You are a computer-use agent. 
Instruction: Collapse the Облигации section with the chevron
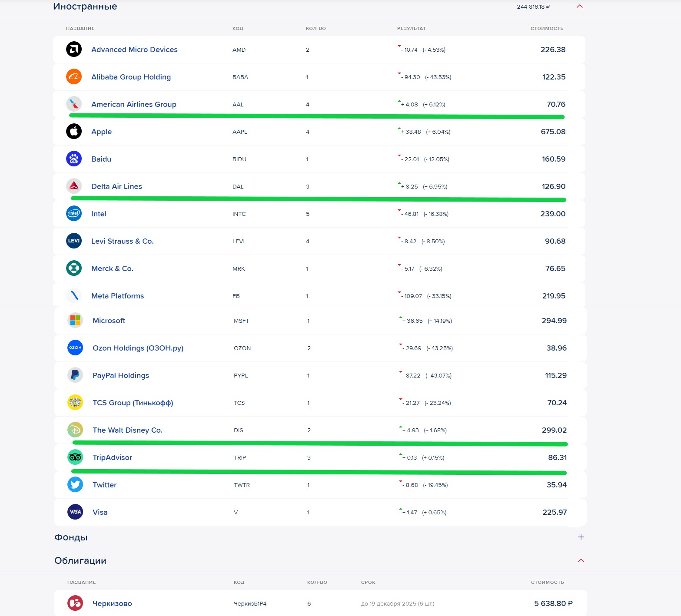click(581, 560)
